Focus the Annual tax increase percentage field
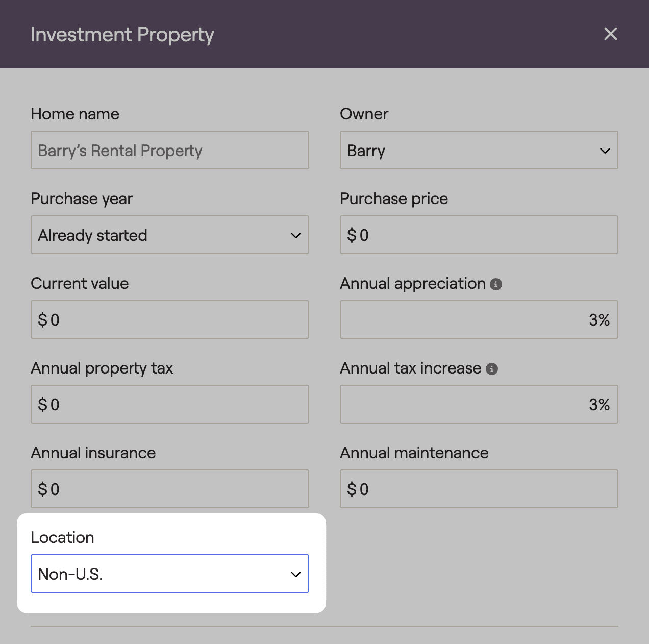Image resolution: width=649 pixels, height=644 pixels. 479,405
